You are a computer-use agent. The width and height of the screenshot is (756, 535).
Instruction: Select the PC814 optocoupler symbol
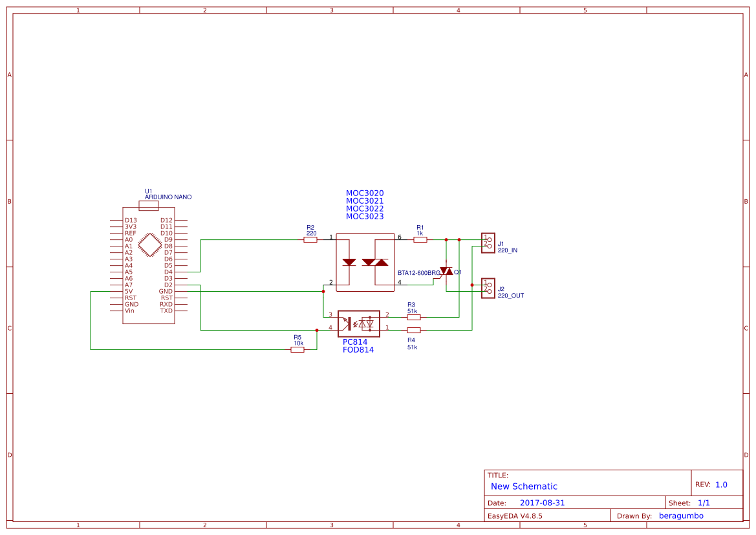coord(359,323)
